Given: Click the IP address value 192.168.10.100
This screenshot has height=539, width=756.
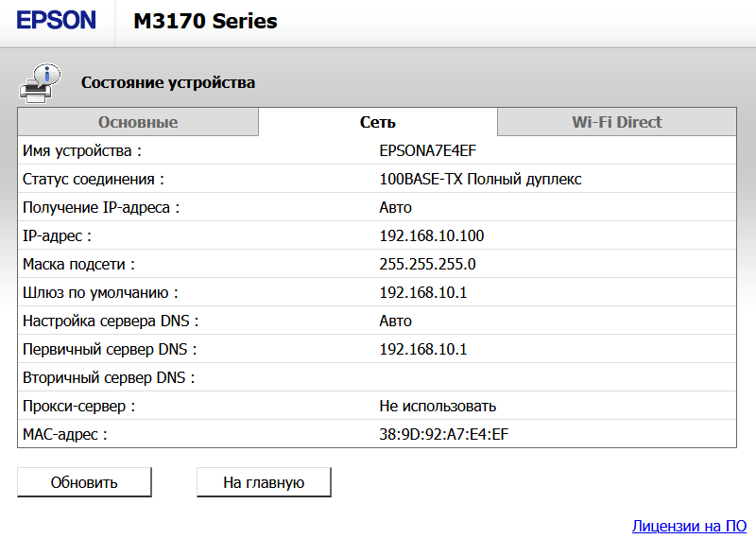Looking at the screenshot, I should 431,235.
